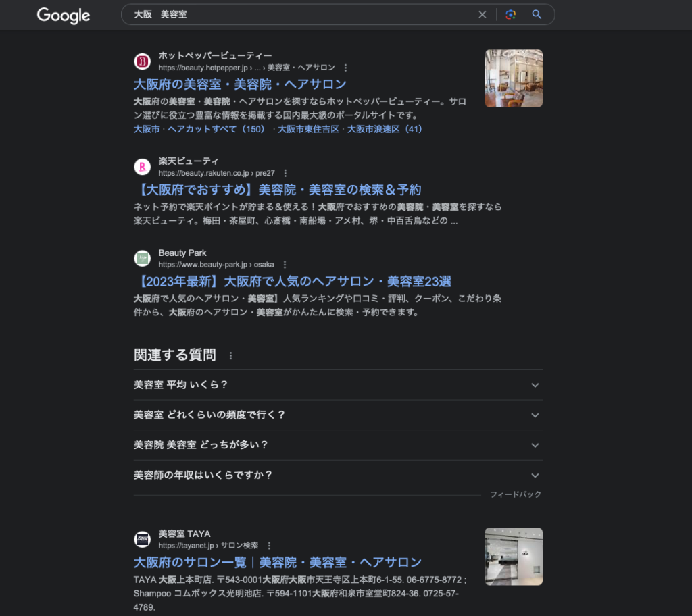
Task: Click the magnifier search icon
Action: point(537,15)
